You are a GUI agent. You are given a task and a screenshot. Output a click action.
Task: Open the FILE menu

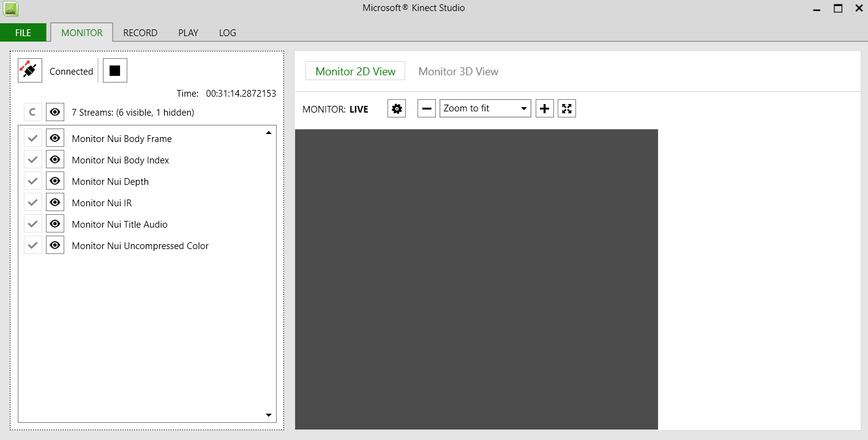pyautogui.click(x=23, y=32)
